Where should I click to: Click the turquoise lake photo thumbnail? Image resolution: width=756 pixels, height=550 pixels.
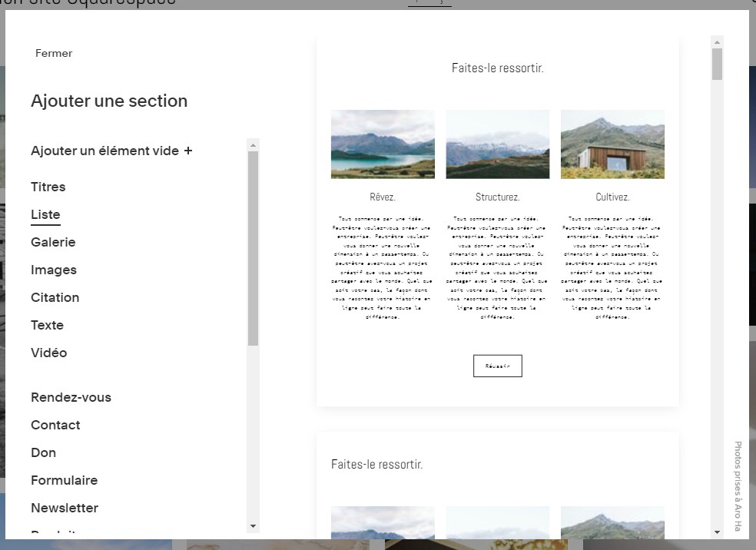pos(383,144)
